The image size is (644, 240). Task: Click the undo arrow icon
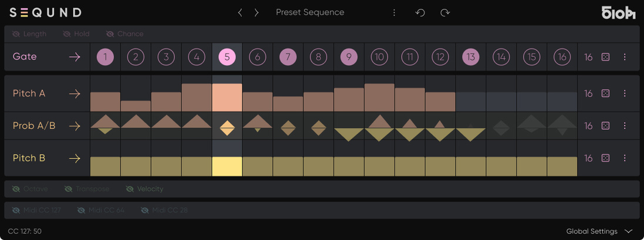tap(420, 12)
